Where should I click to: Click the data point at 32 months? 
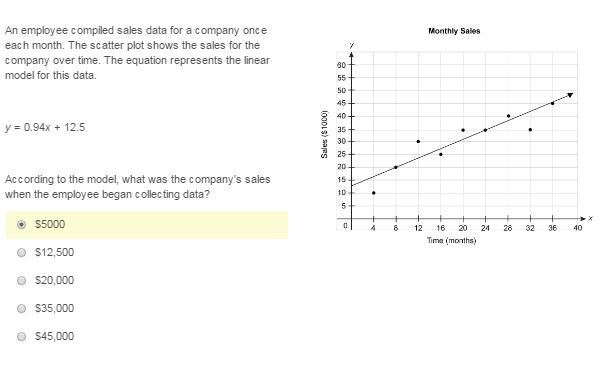530,130
